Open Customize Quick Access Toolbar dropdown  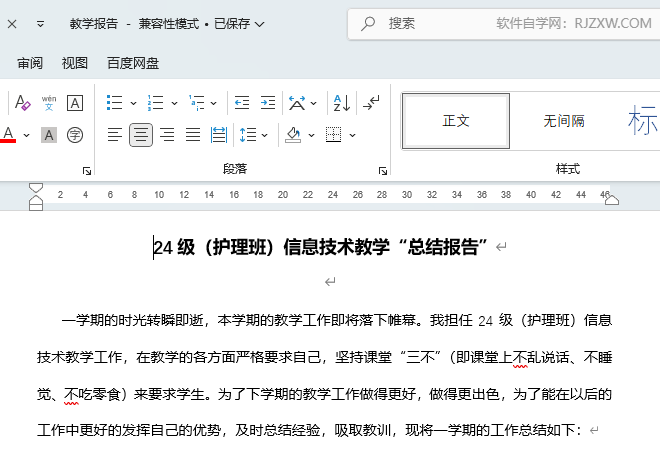tap(40, 24)
